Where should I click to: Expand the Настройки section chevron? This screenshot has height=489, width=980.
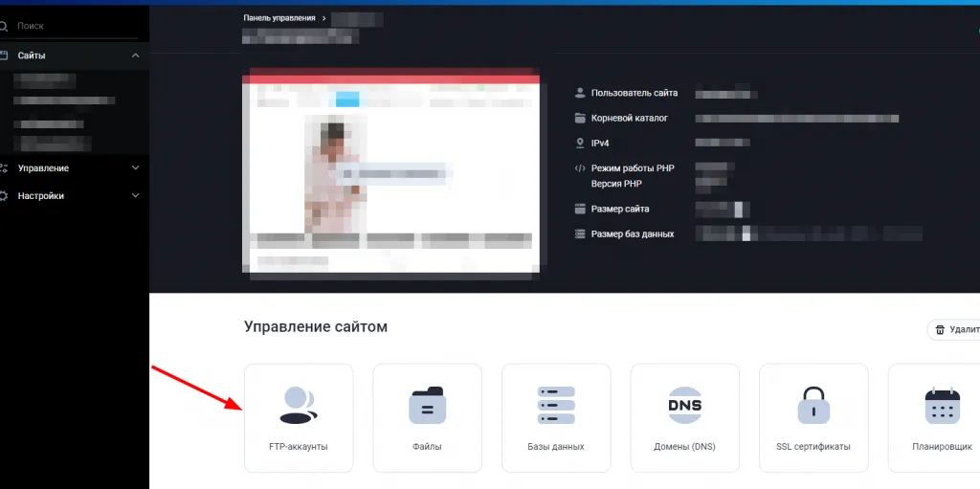135,196
